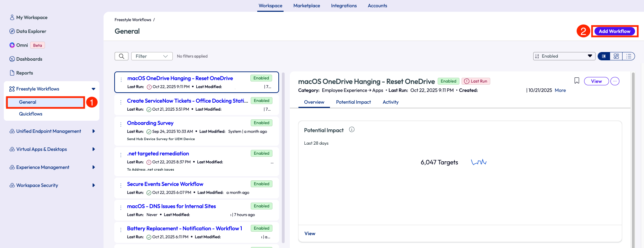Collapse the Freestyle Workflows section
The width and height of the screenshot is (644, 248).
coord(93,89)
